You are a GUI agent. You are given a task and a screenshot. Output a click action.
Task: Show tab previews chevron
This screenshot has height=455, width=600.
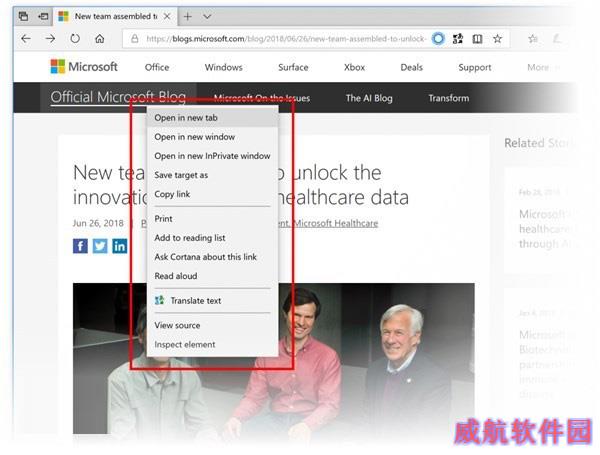pyautogui.click(x=207, y=17)
